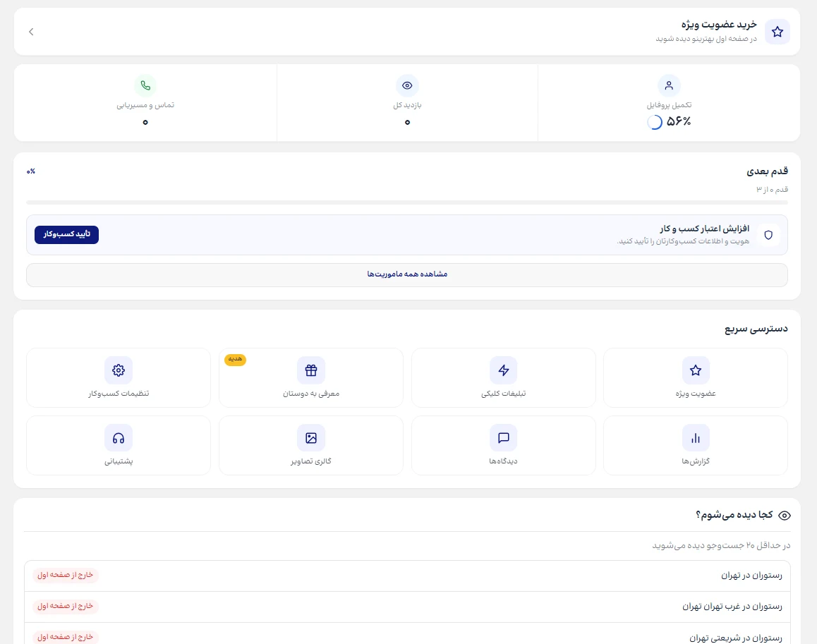
Task: Open the گزارش‌ها bar chart icon
Action: 695,437
